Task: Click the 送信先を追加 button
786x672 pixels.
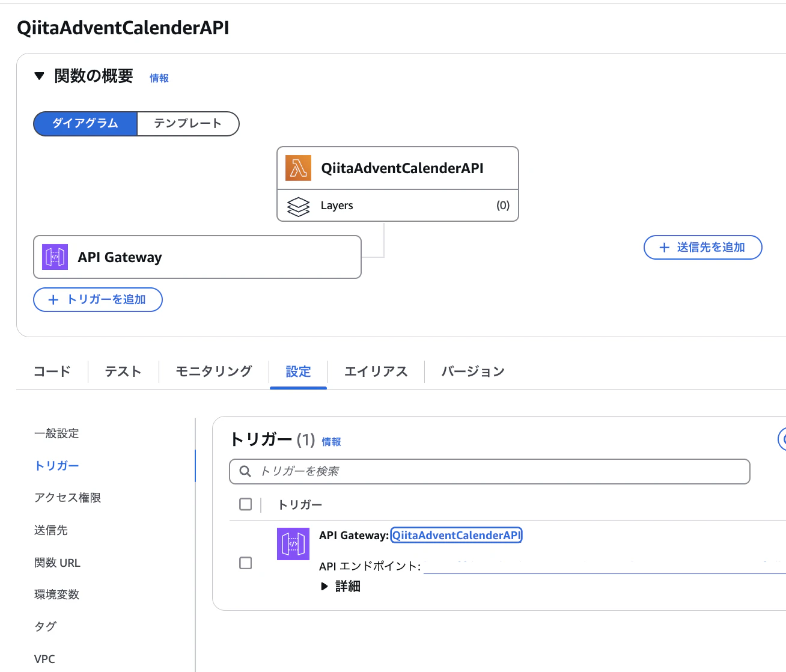Action: [x=702, y=248]
